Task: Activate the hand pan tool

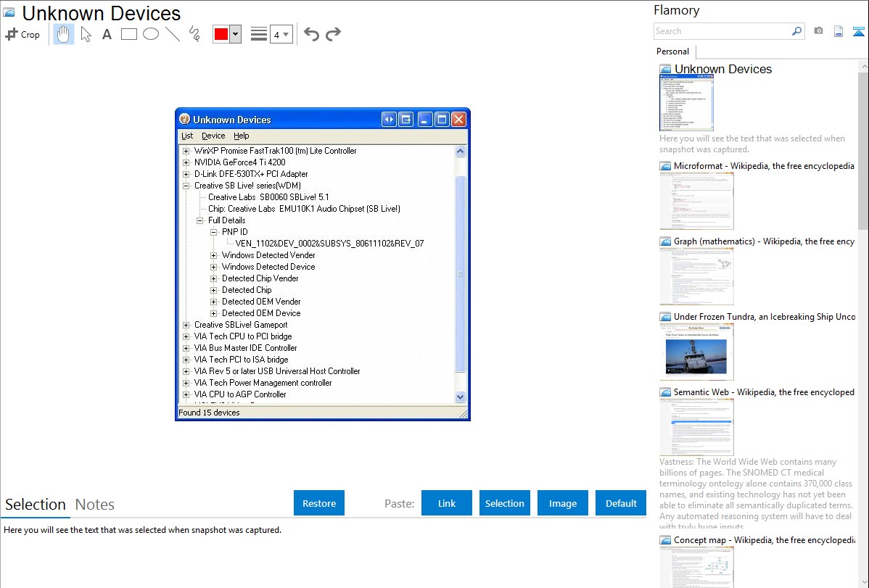Action: 63,34
